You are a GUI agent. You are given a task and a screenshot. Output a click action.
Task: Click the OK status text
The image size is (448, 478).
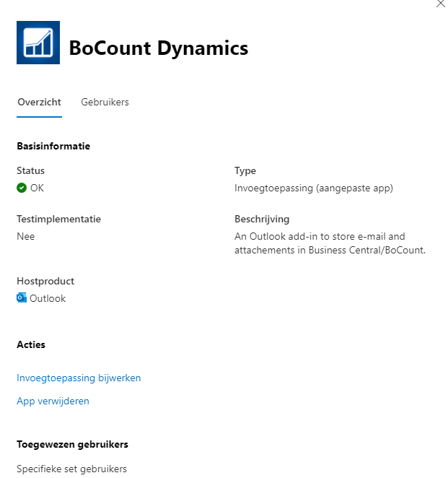[37, 188]
